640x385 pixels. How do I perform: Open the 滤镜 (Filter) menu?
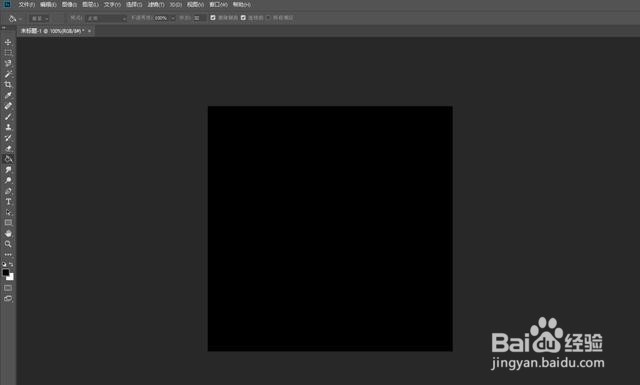(x=156, y=4)
